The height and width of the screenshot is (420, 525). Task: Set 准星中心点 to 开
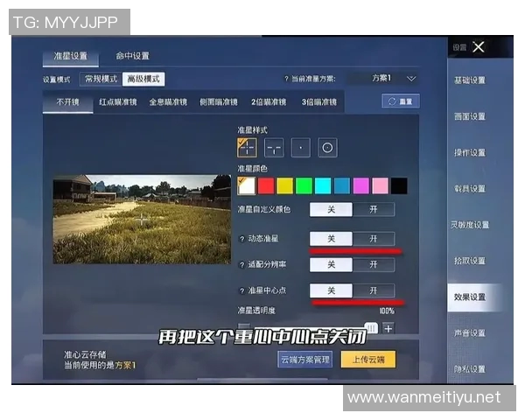click(x=374, y=290)
